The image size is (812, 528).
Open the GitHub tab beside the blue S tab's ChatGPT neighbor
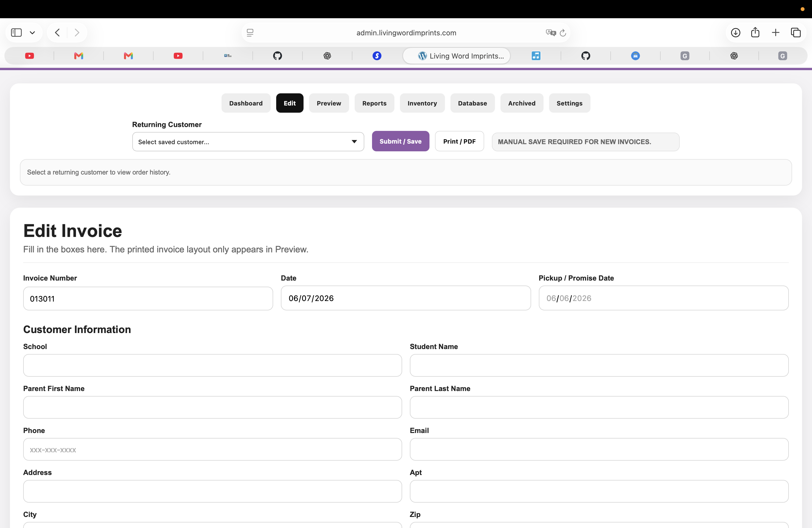277,56
